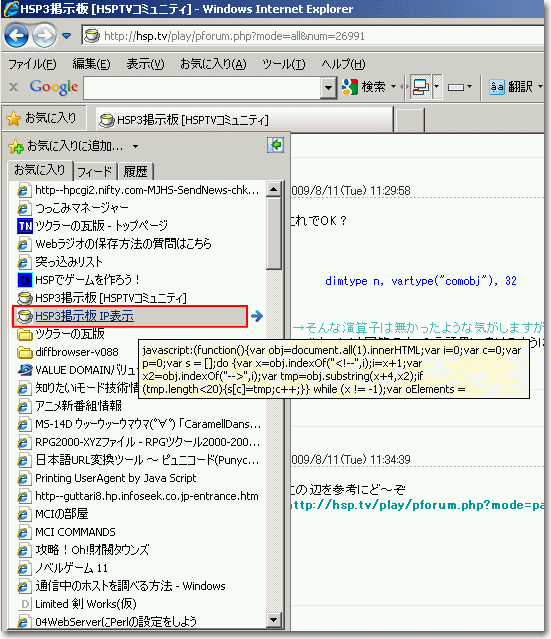Viewport: 551px width, 639px height.
Task: Expand お気に入りに追加 dropdown arrow
Action: coord(135,146)
